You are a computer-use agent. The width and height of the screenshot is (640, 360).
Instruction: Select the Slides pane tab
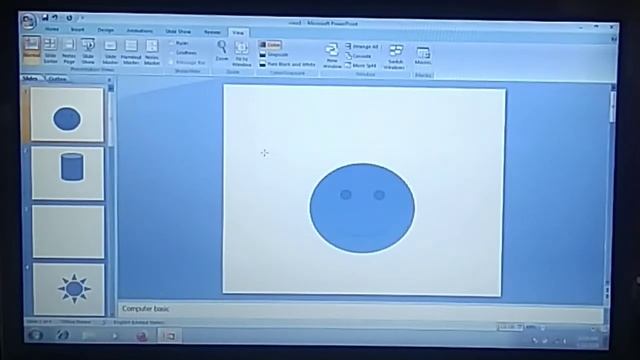pos(31,78)
